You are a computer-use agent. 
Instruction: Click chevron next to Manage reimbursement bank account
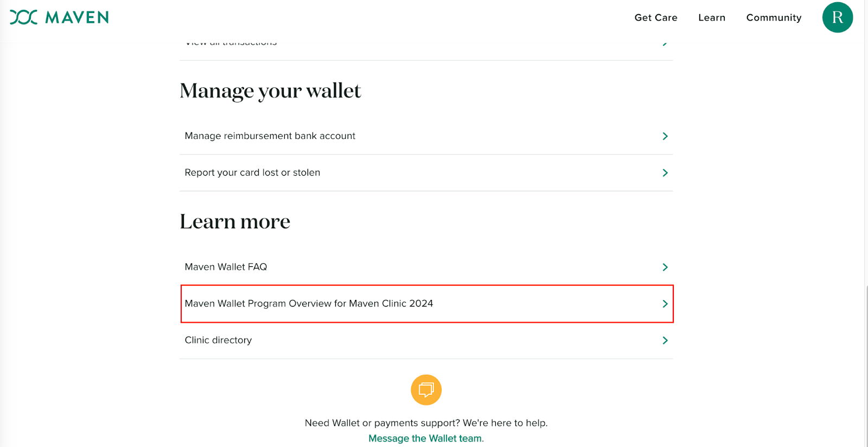pyautogui.click(x=665, y=136)
